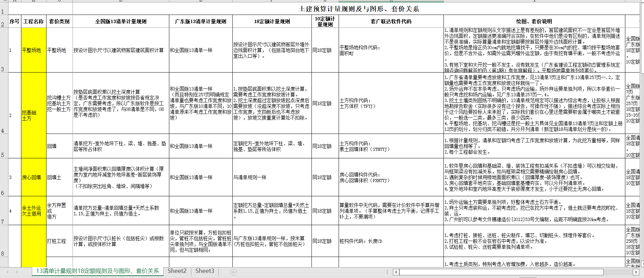Select the yellow 挖基础土方 cell
Image resolution: width=644 pixels, height=278 pixels.
click(x=34, y=115)
